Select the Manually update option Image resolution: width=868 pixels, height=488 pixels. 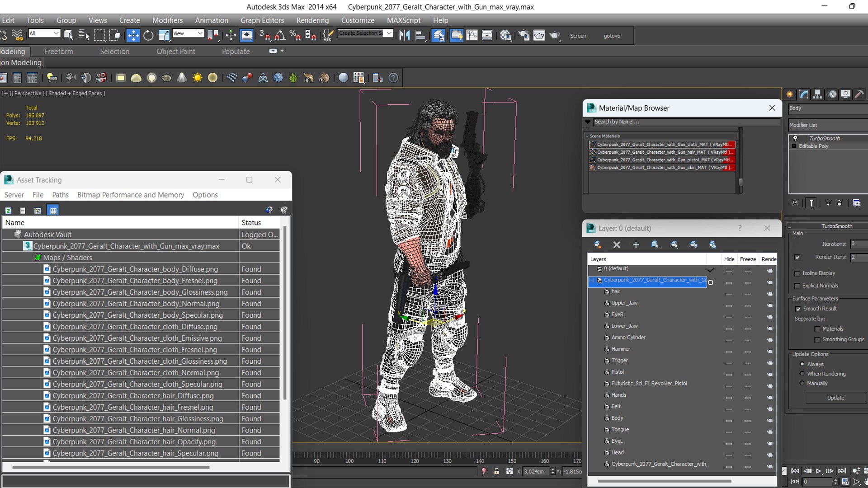802,383
